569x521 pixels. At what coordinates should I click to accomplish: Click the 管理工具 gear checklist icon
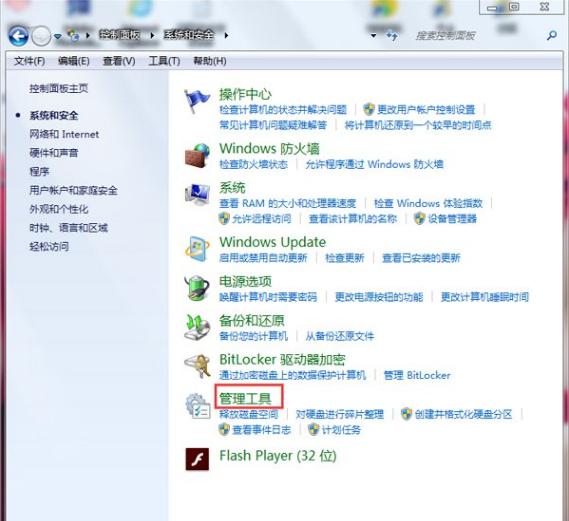[198, 406]
